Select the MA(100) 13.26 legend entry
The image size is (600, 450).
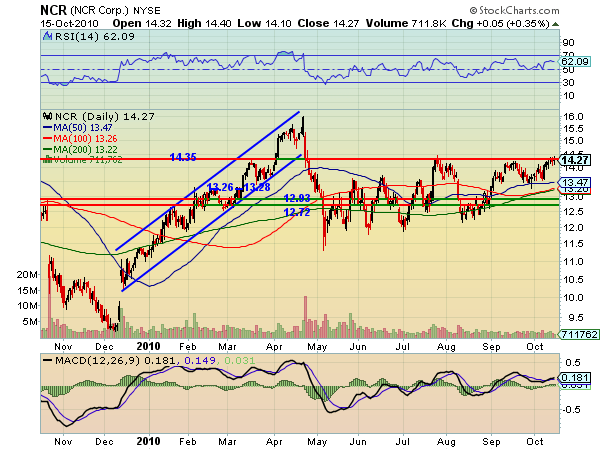coord(80,139)
